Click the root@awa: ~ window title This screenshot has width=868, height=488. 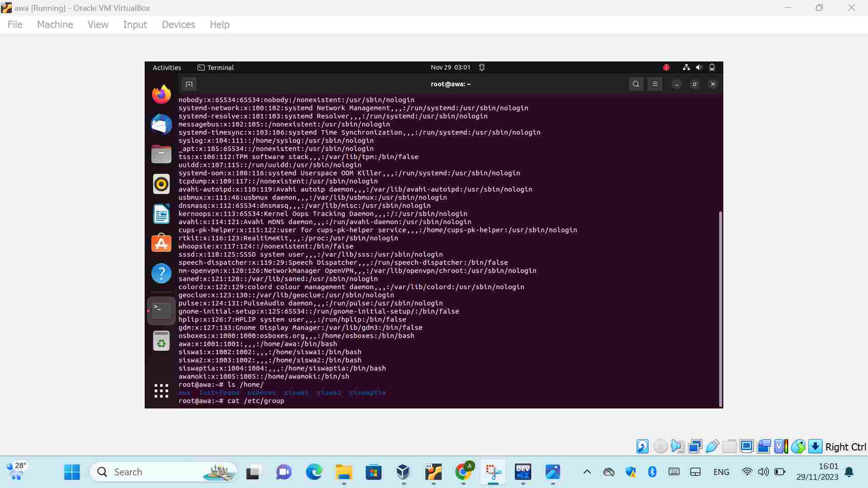451,84
